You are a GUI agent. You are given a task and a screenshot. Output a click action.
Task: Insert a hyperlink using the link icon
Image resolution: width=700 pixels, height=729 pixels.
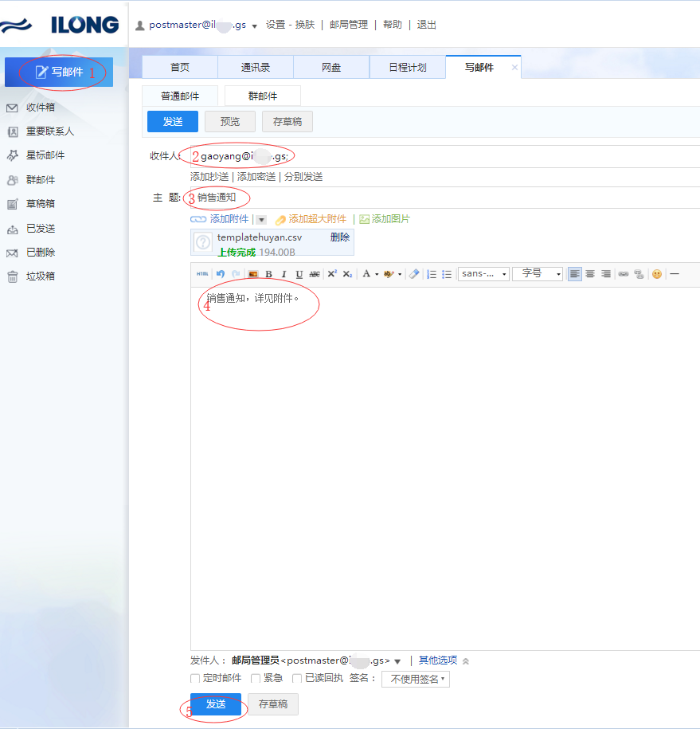[x=624, y=274]
